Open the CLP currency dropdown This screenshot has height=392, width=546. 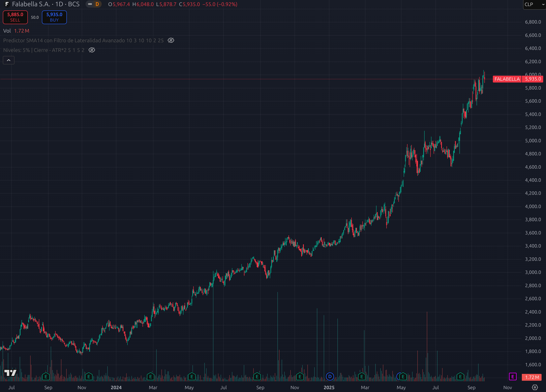click(x=534, y=4)
